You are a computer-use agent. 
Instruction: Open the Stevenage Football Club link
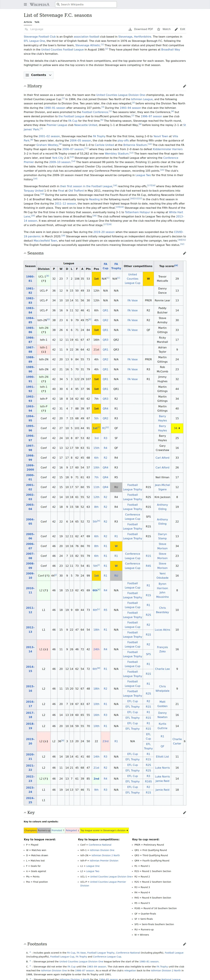40,37
